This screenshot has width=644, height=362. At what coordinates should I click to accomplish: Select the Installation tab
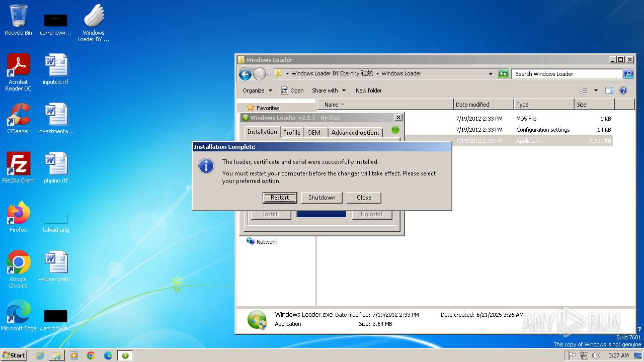pos(262,132)
